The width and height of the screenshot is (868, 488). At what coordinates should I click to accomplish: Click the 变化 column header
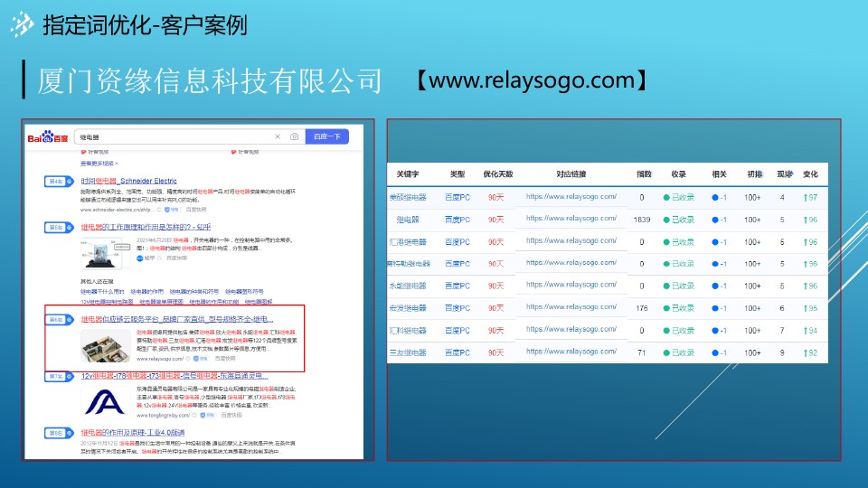[x=809, y=174]
